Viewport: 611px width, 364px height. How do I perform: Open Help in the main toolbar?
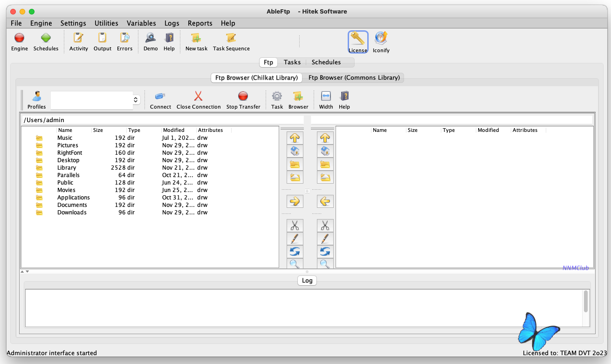point(169,38)
